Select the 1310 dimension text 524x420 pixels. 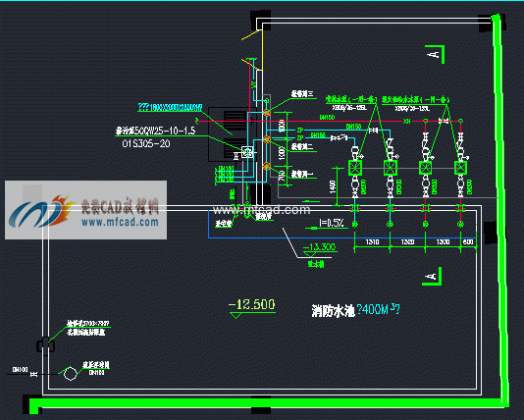coord(372,242)
